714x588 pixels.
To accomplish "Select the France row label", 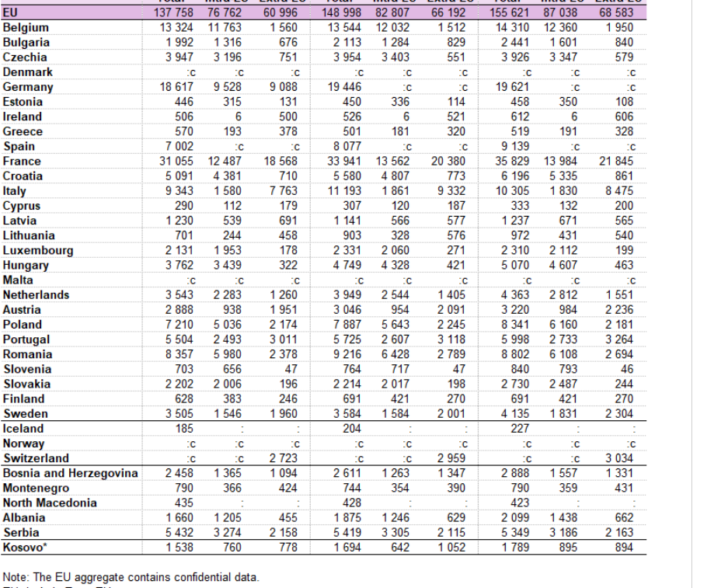I will [x=22, y=162].
